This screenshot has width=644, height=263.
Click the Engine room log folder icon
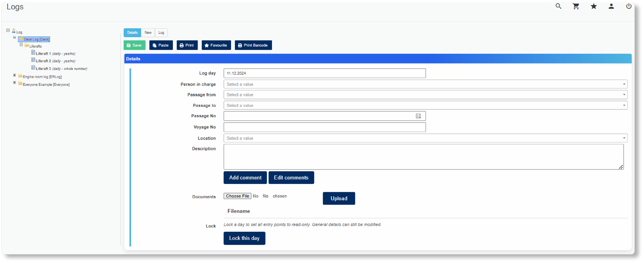(20, 76)
